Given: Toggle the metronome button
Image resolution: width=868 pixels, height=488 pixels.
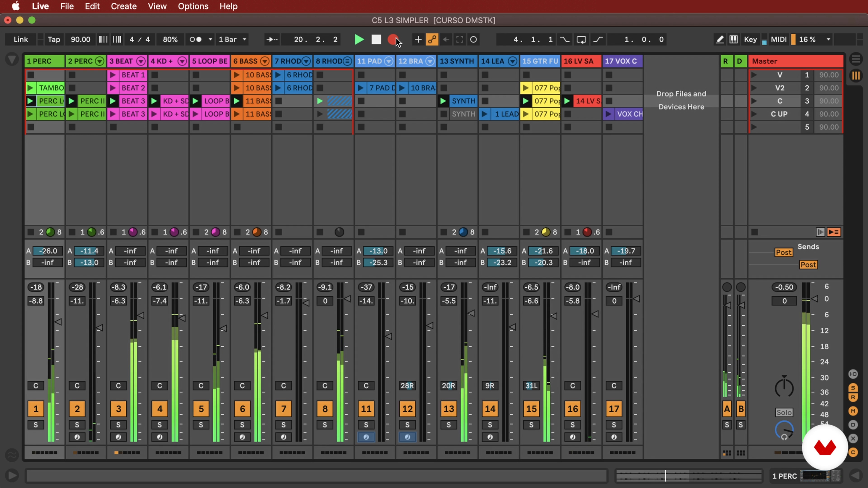Looking at the screenshot, I should pos(196,39).
